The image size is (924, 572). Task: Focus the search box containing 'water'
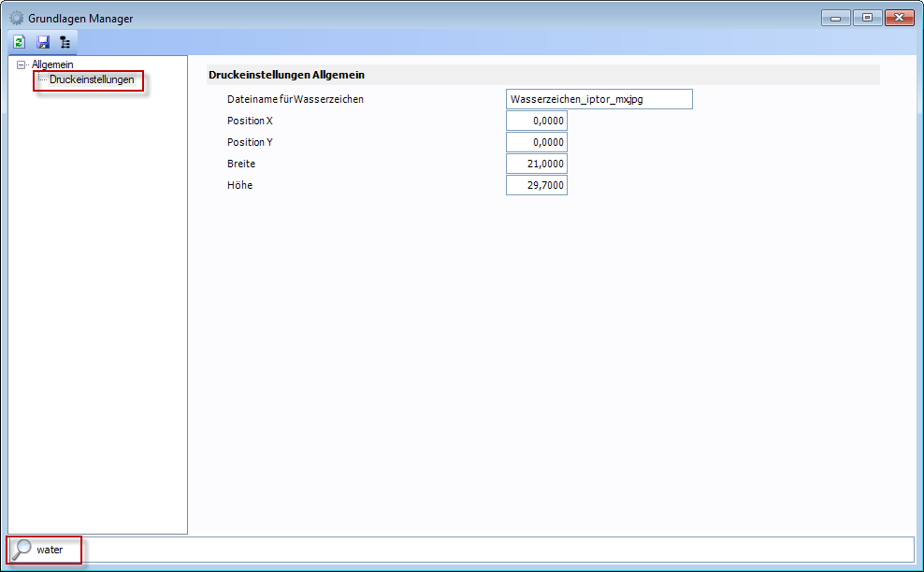pos(468,550)
